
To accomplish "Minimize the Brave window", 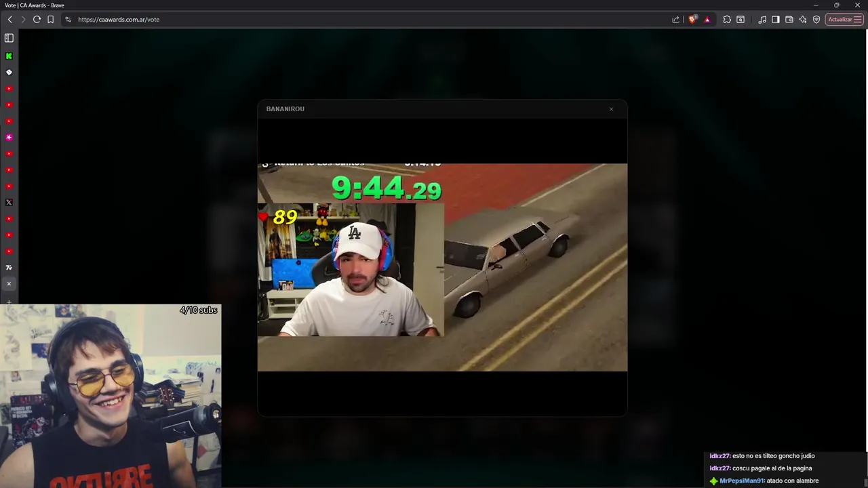I will pyautogui.click(x=816, y=5).
